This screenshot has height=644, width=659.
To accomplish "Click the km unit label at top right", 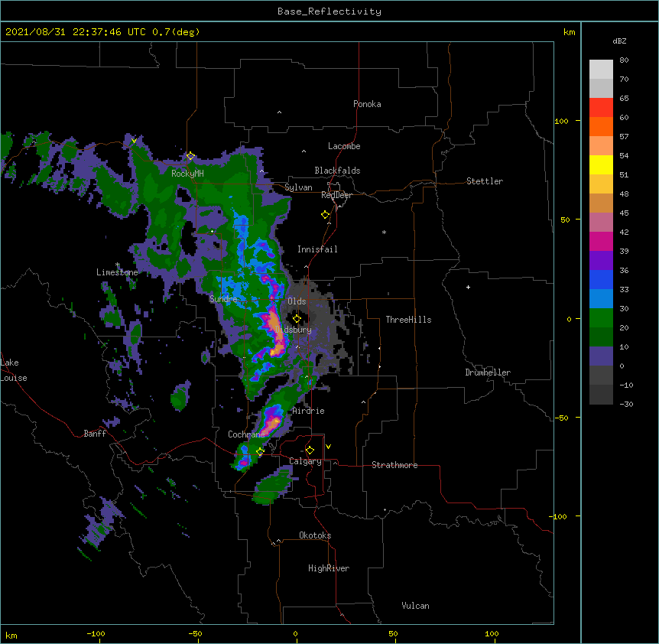I will coord(569,32).
